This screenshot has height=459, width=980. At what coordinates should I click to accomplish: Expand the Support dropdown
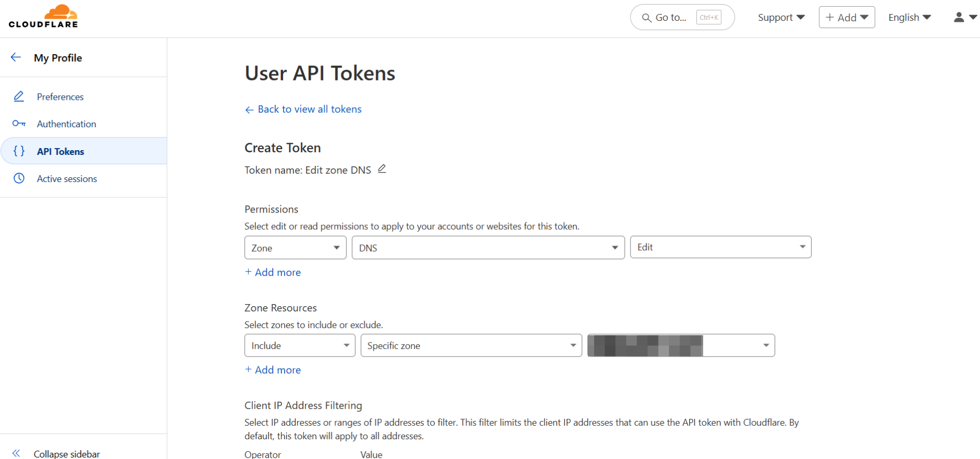pyautogui.click(x=781, y=17)
